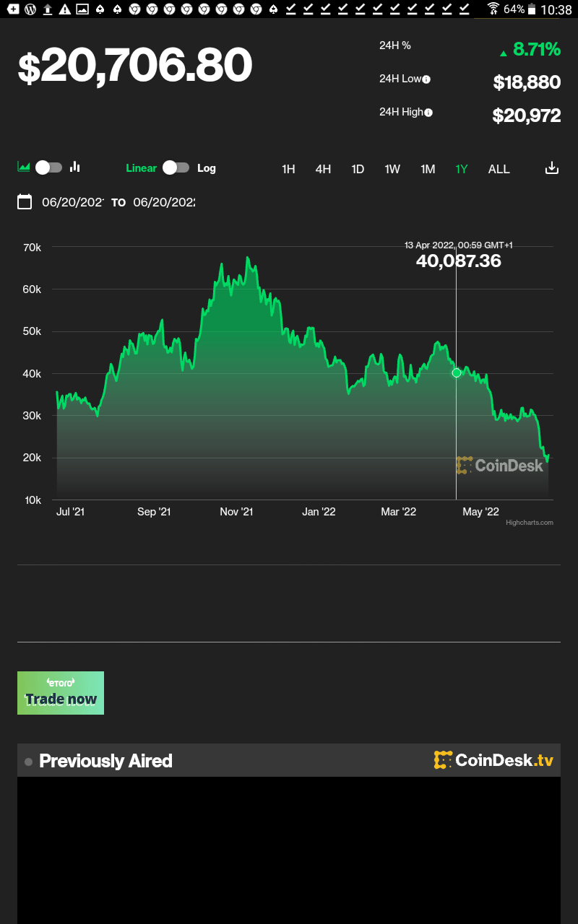Toggle the Linear/Log scale switch
The image size is (578, 924).
(176, 167)
